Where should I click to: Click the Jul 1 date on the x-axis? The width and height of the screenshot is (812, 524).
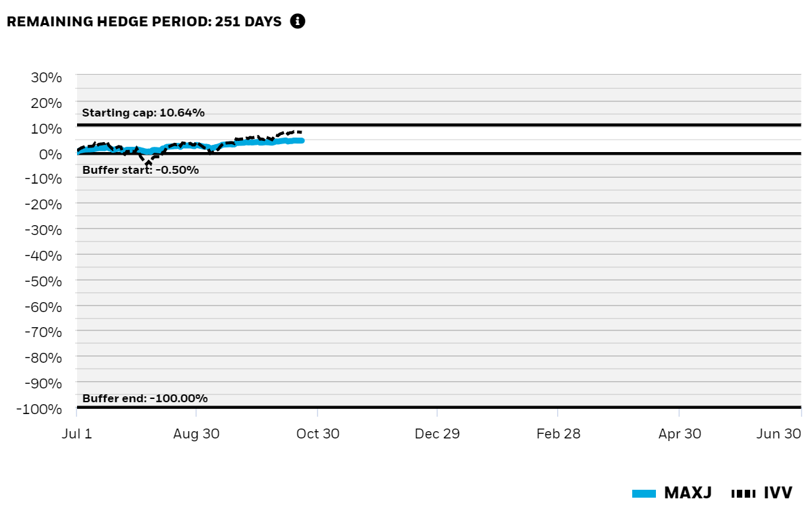76,434
